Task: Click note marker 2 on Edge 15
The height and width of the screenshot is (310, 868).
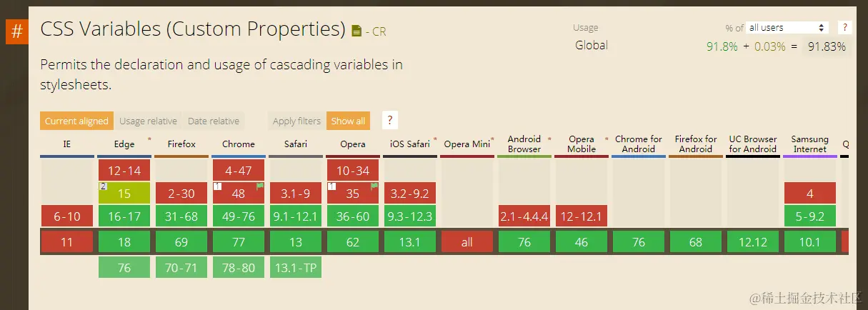Action: click(103, 186)
